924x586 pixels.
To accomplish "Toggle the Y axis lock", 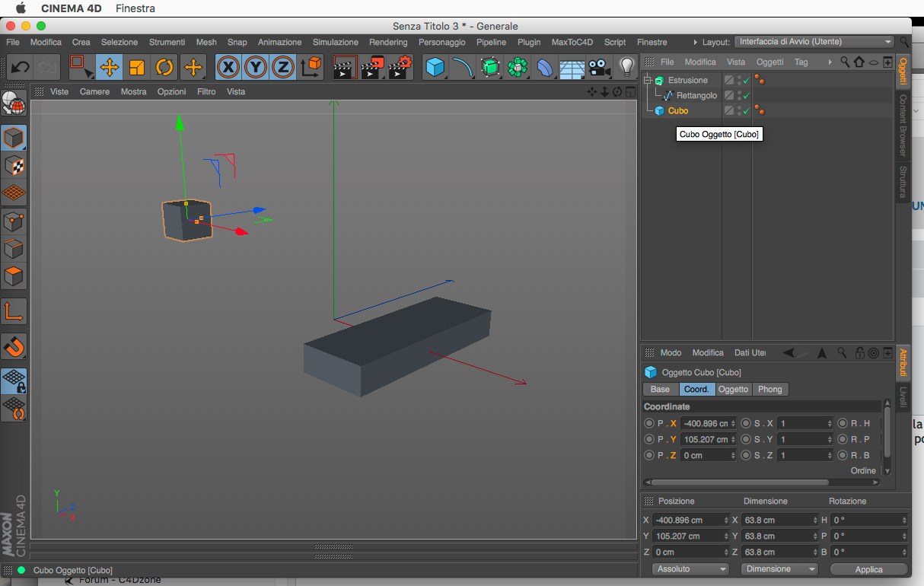I will (x=256, y=67).
